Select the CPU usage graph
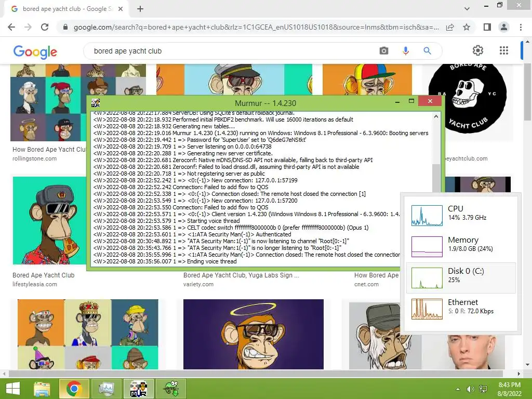The image size is (532, 399). [427, 216]
